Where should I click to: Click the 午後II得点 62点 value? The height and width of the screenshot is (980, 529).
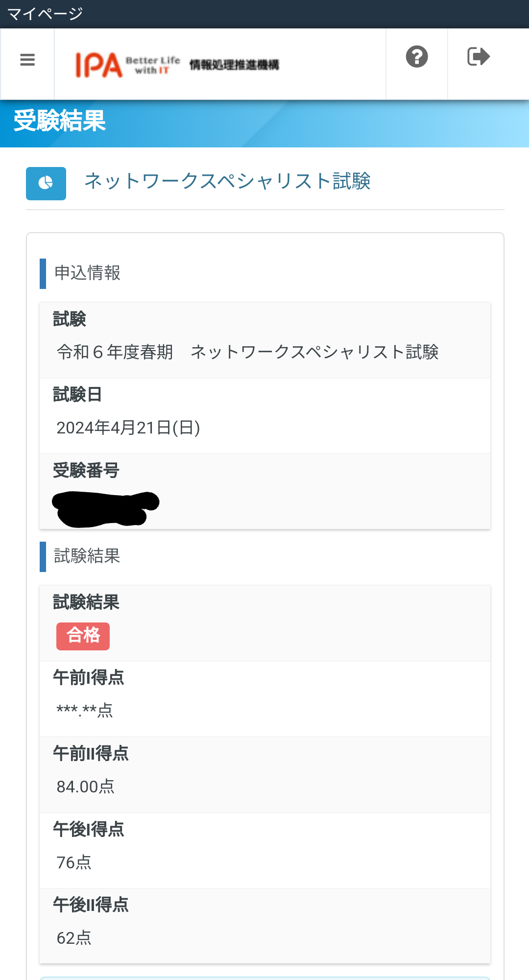click(74, 937)
